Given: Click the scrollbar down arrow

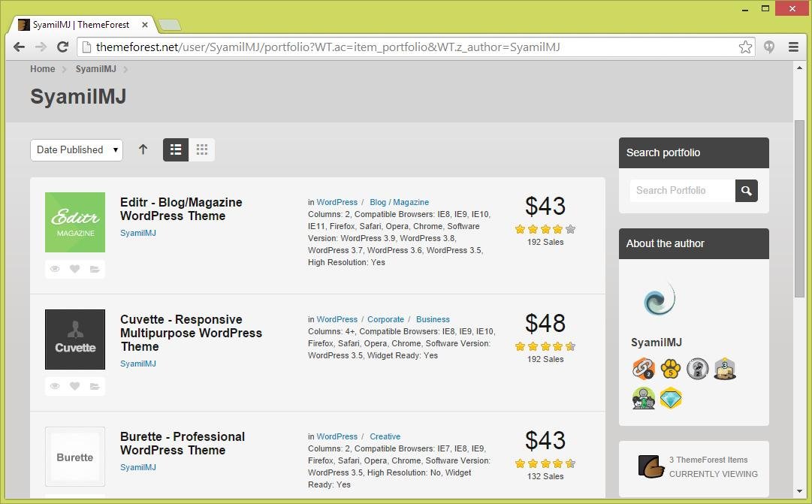Looking at the screenshot, I should (x=799, y=490).
